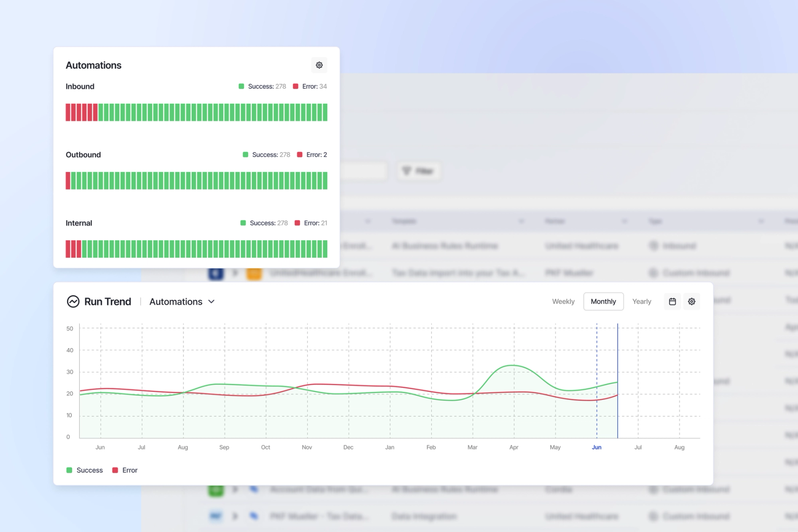Click the Outbound red Error legend swatch
Image resolution: width=798 pixels, height=532 pixels.
(300, 155)
